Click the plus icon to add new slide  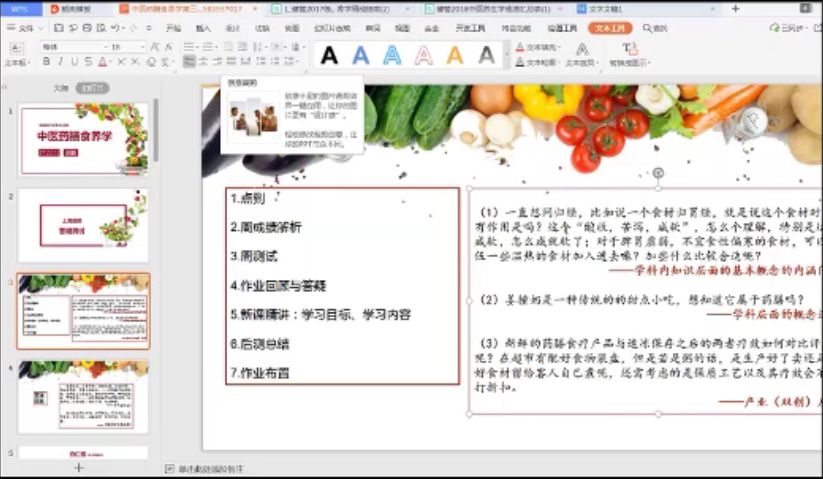(x=79, y=467)
